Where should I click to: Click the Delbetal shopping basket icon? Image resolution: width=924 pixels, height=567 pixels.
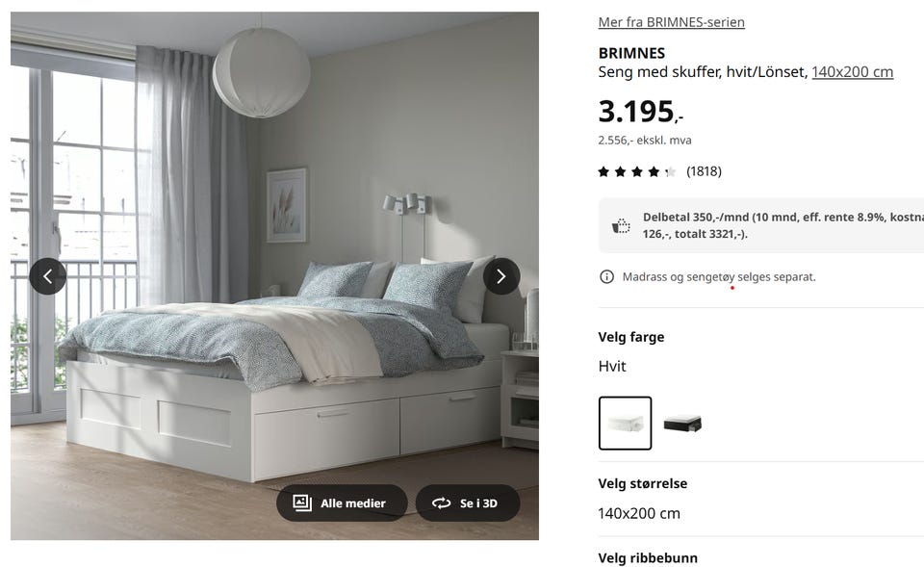pyautogui.click(x=621, y=225)
